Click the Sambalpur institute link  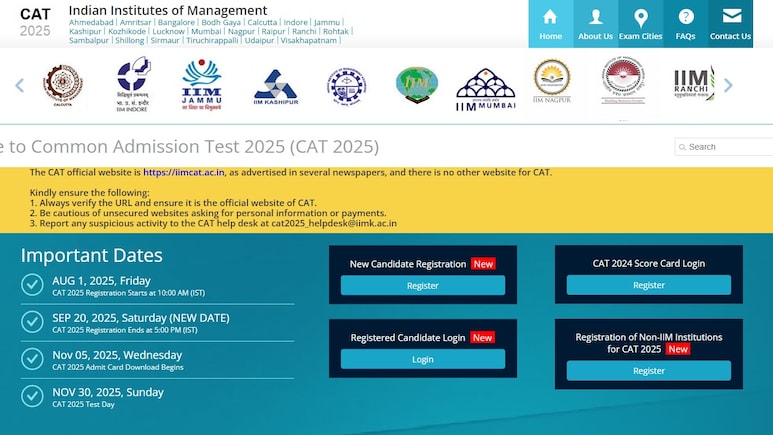click(89, 40)
